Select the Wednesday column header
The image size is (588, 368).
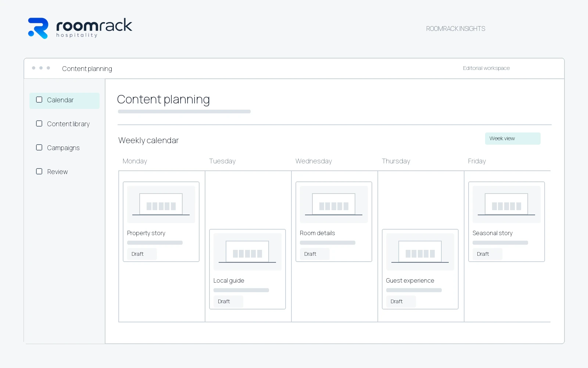coord(313,161)
